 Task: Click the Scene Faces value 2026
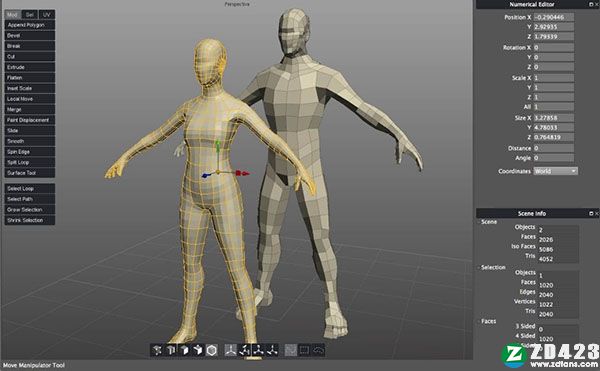pos(546,239)
